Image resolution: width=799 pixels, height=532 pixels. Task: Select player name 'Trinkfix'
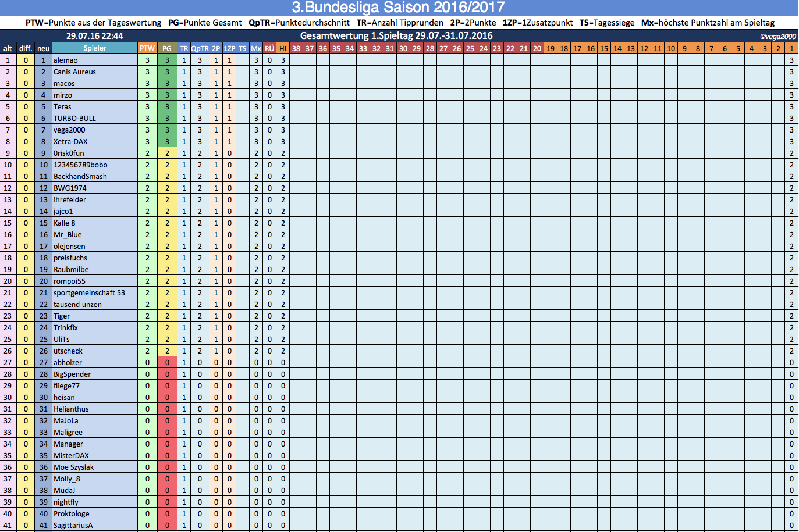click(x=66, y=327)
